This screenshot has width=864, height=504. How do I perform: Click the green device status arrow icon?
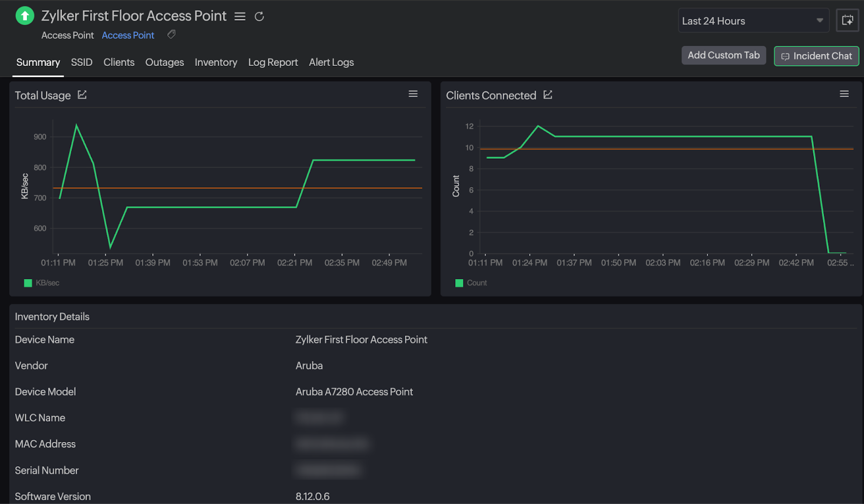point(24,16)
